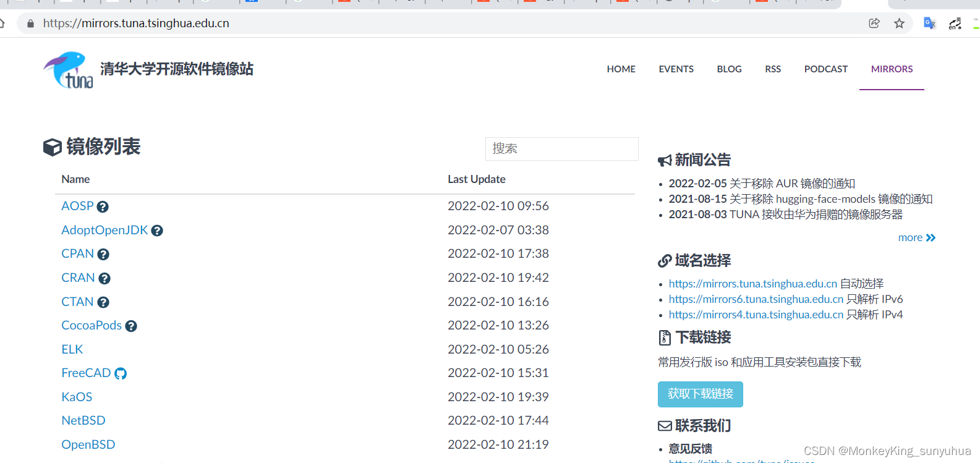
Task: Open the help icon next to CPAN
Action: tap(103, 254)
